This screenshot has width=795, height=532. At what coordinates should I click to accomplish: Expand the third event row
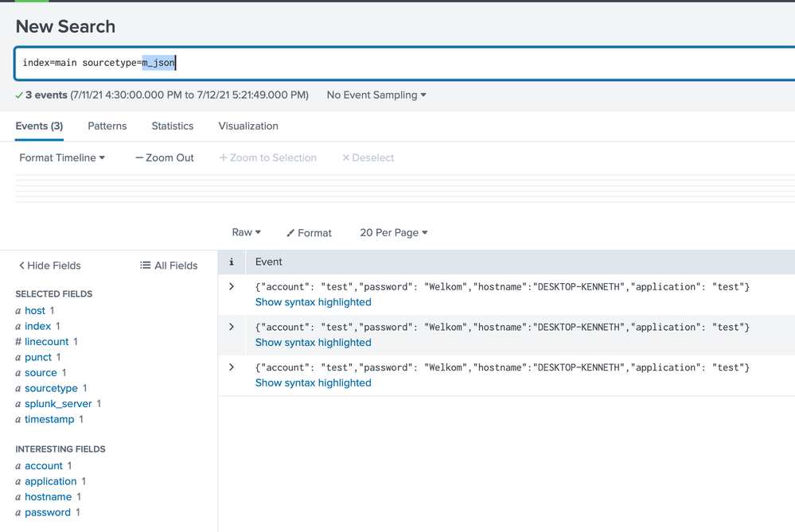[x=232, y=368]
